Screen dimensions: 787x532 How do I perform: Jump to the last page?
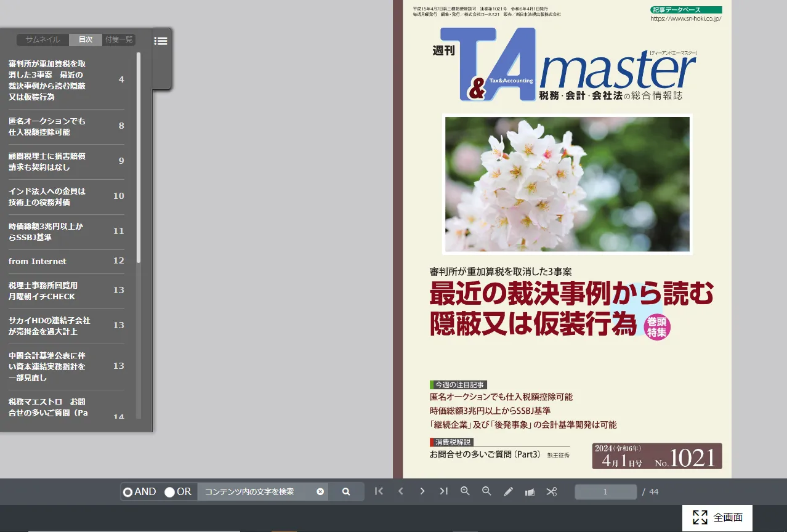tap(443, 491)
